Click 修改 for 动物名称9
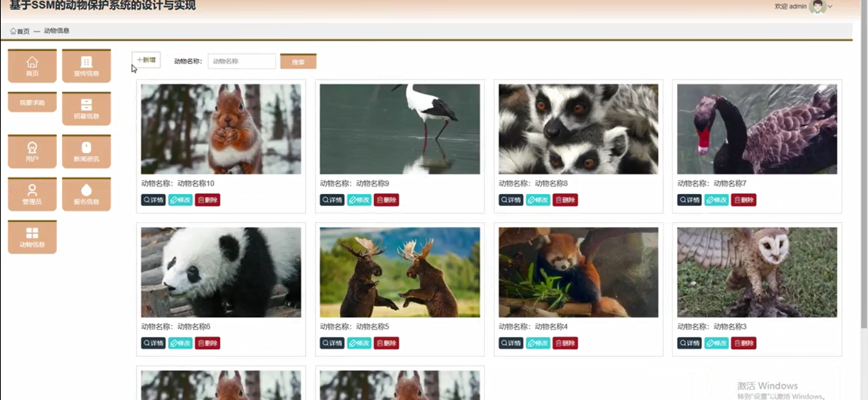The image size is (868, 400). pyautogui.click(x=359, y=200)
